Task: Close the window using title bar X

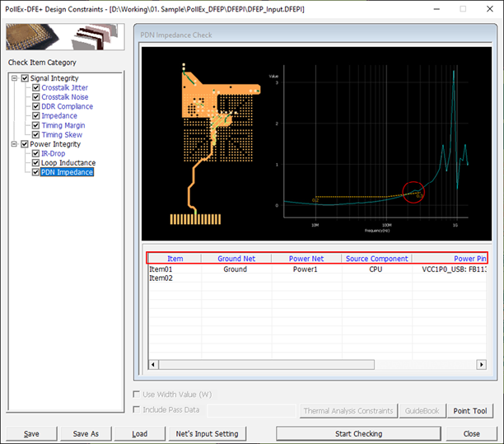Action: pos(489,7)
